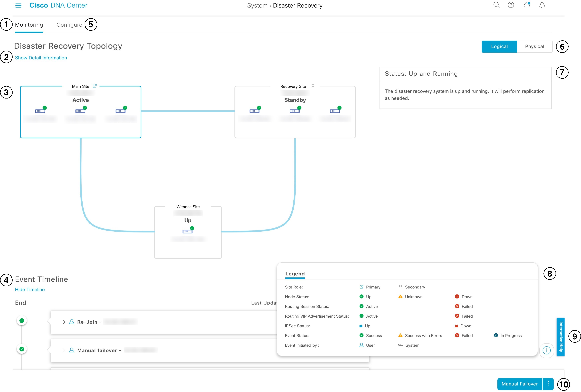
Task: Select the Monitoring tab
Action: [29, 24]
